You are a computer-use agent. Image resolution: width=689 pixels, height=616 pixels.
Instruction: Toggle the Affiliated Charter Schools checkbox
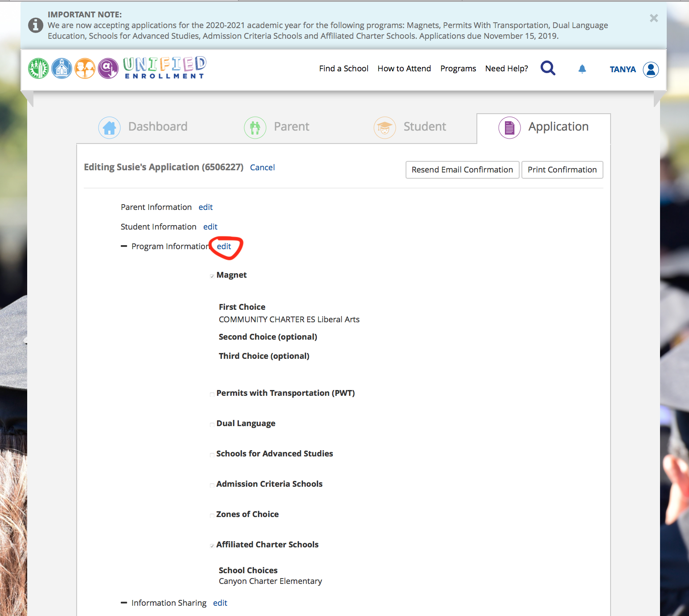pyautogui.click(x=212, y=546)
